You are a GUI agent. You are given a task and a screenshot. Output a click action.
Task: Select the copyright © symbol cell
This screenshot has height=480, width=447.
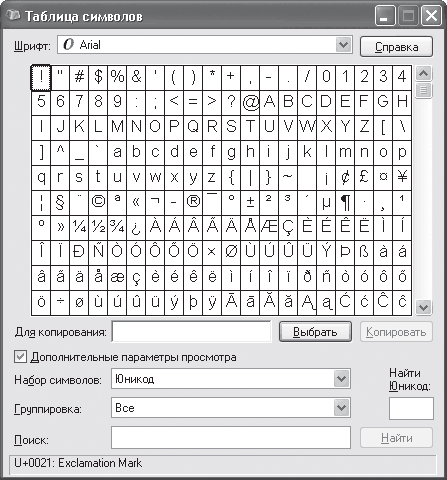tap(98, 203)
